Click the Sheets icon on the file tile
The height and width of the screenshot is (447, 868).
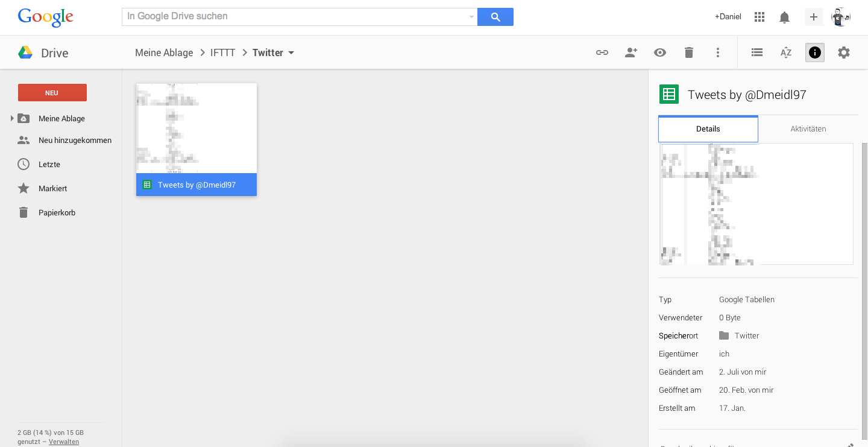[x=146, y=185]
